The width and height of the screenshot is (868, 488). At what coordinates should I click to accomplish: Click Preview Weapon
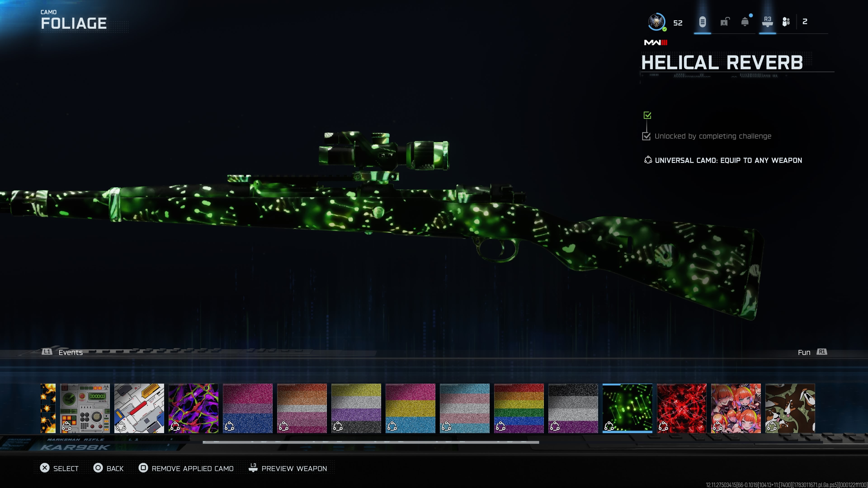(x=288, y=469)
